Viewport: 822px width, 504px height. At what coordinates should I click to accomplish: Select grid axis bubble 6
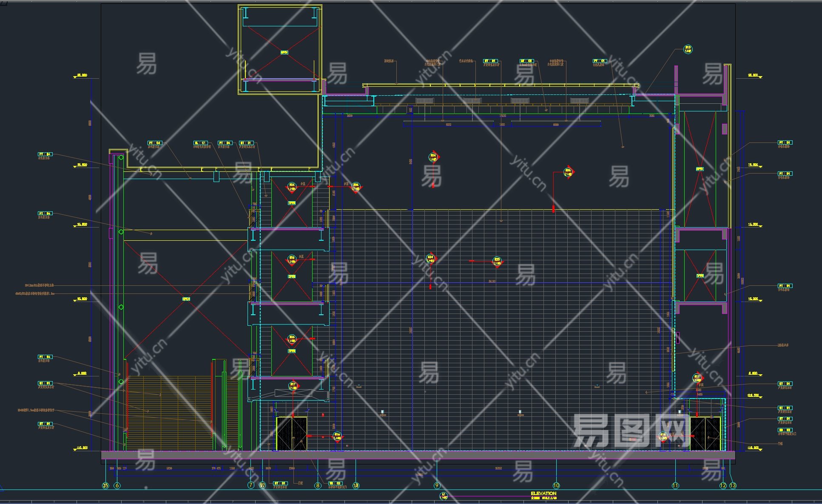pyautogui.click(x=117, y=485)
